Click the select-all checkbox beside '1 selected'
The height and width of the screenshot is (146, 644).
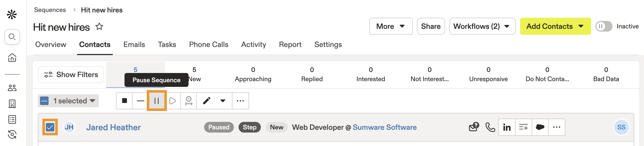coord(45,101)
